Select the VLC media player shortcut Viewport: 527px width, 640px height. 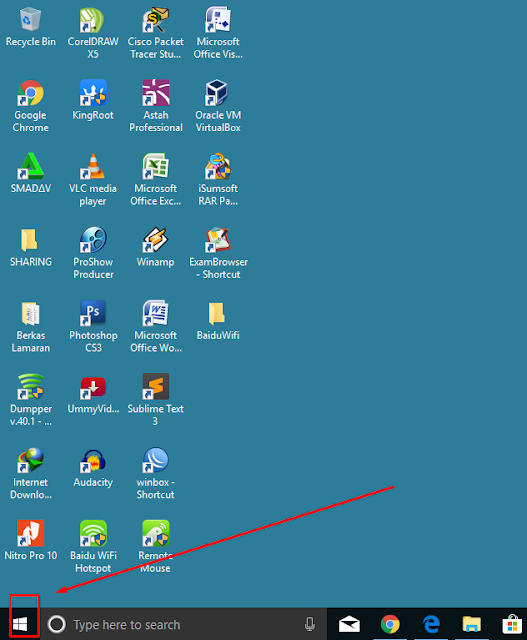pos(93,180)
